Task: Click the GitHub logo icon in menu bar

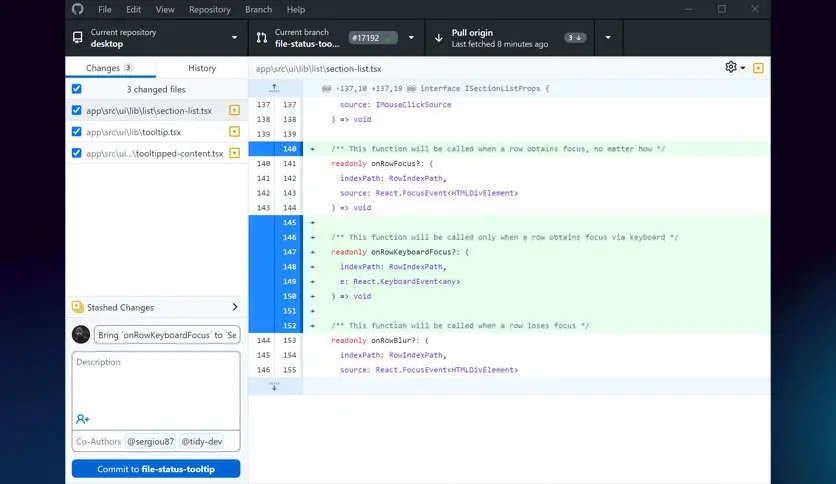Action: (78, 9)
